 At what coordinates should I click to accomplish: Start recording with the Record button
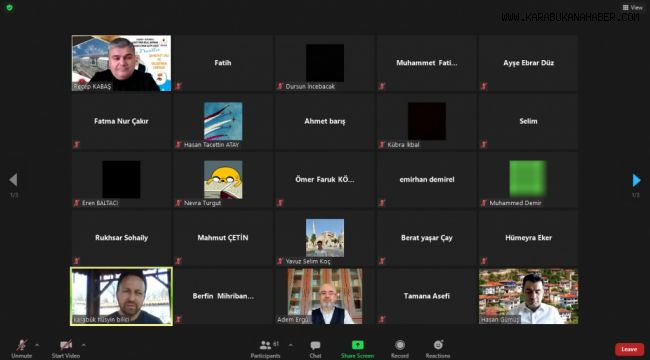click(400, 348)
